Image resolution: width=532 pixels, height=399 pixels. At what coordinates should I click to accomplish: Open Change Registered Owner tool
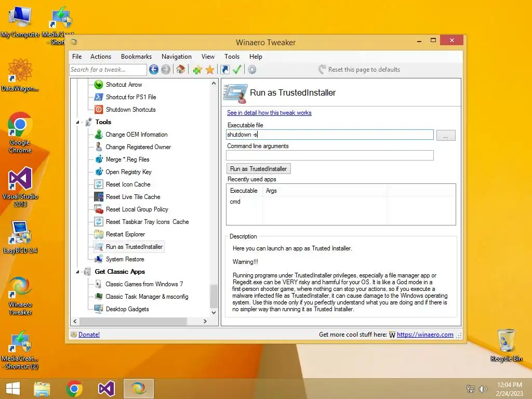[138, 147]
